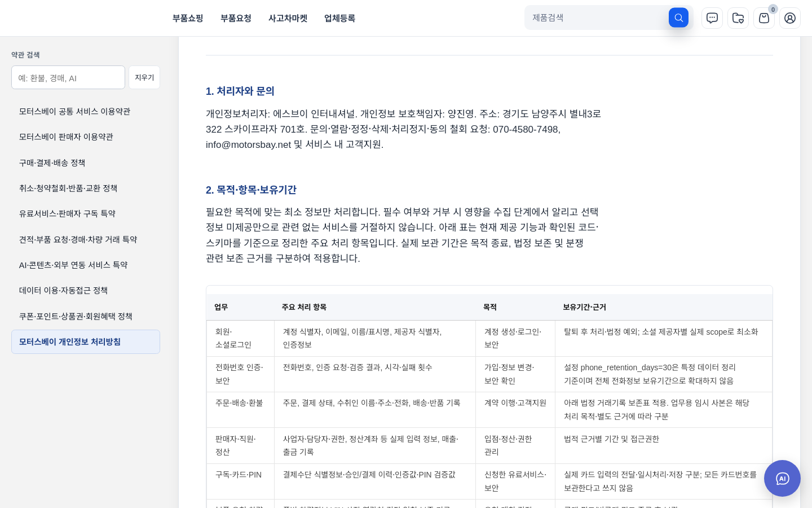Viewport: 812px width, 508px height.
Task: Open 모터스베이 공통 서비스 이용약관
Action: 86,111
